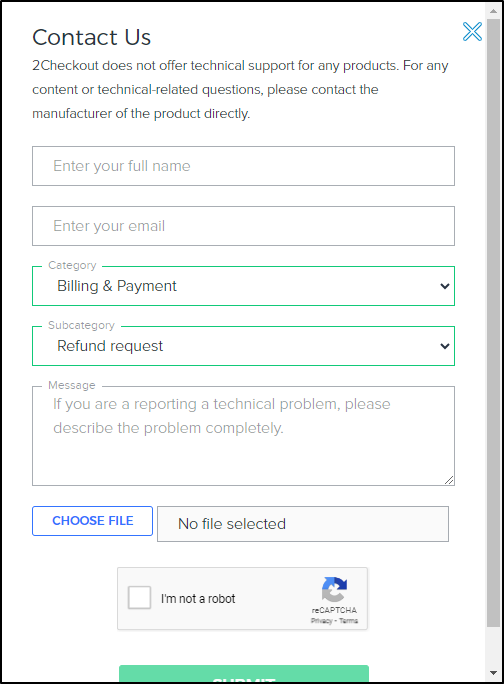Viewport: 504px width, 684px height.
Task: Click the green SUBMIT button
Action: [x=244, y=674]
